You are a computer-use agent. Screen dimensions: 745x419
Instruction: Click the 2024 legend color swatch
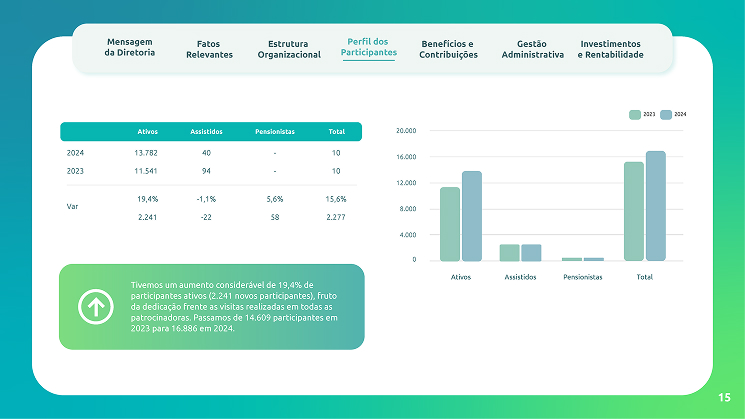[x=666, y=115]
